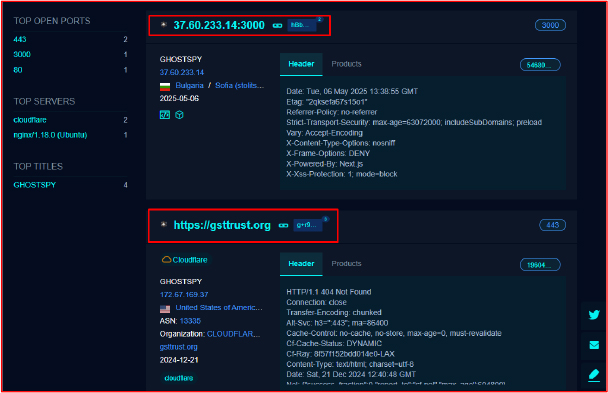This screenshot has height=393, width=608.
Task: Click the cube icon under 2025-05-06
Action: point(179,115)
